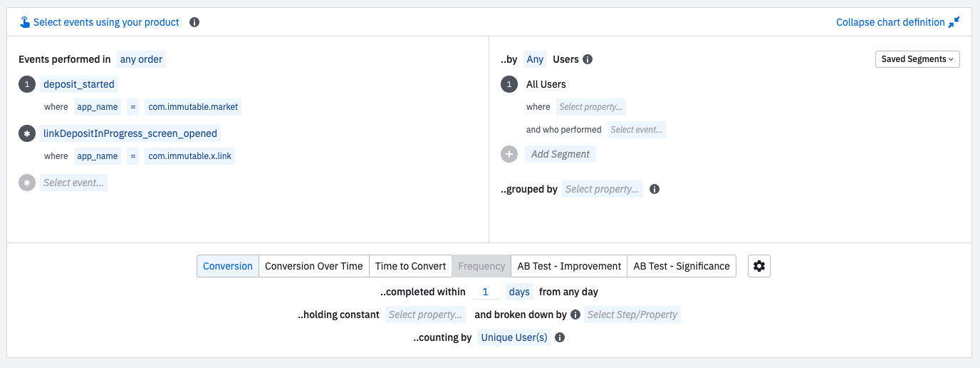Click the deposit_started event name
The height and width of the screenshot is (368, 980).
point(79,84)
